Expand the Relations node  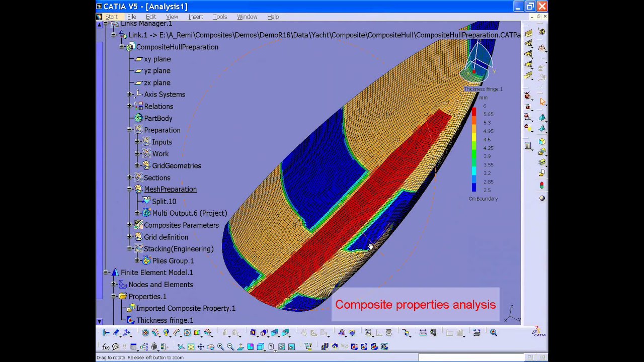[x=130, y=107]
